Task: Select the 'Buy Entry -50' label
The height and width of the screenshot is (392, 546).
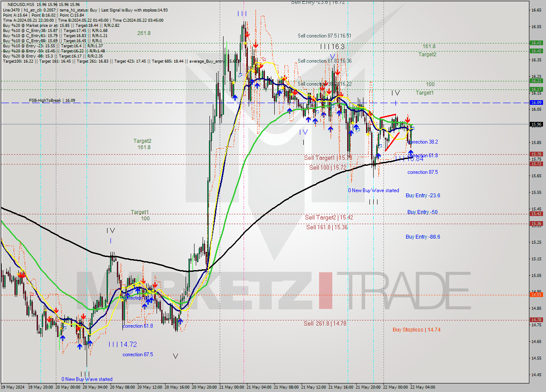Action: pyautogui.click(x=422, y=212)
